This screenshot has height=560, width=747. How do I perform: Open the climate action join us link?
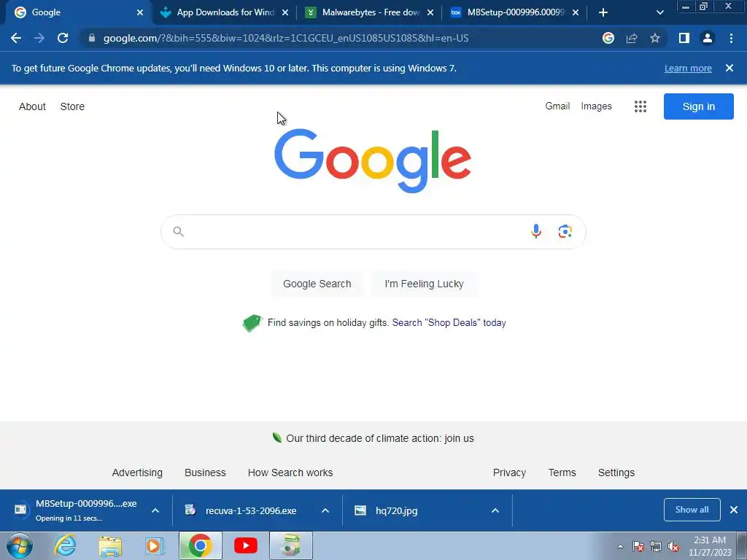point(379,438)
